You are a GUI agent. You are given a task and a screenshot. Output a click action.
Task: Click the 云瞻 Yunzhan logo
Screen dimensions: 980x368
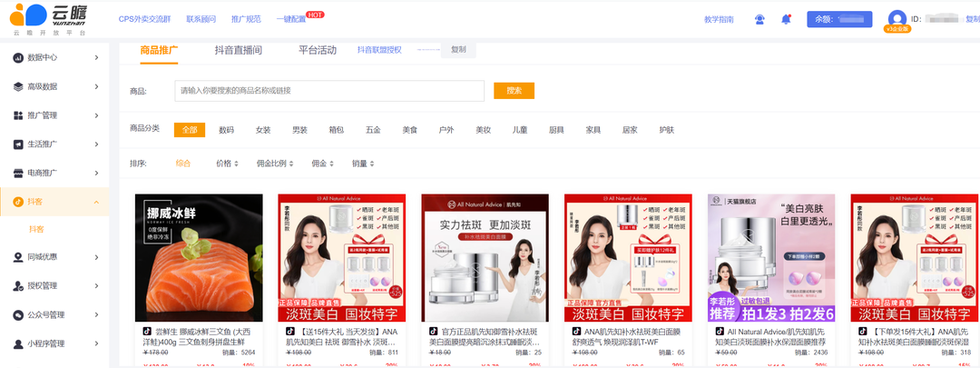point(49,19)
